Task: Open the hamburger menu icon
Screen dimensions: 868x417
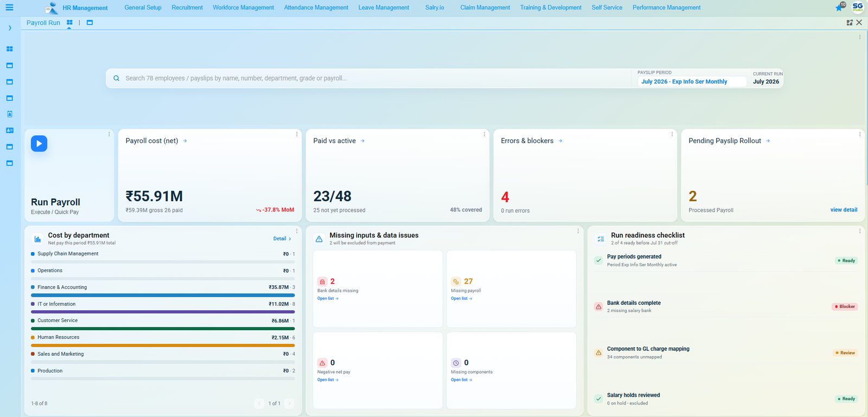Action: click(9, 8)
